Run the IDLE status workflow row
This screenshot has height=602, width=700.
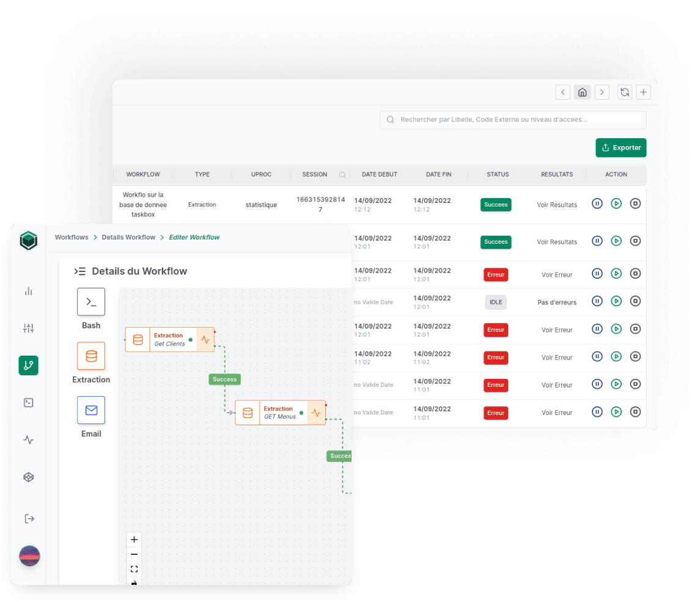(616, 301)
